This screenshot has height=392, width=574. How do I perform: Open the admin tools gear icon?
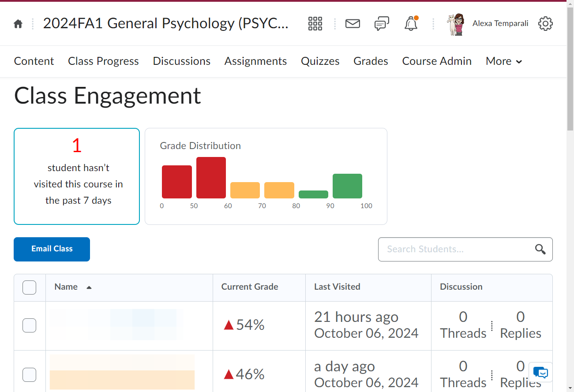click(x=545, y=24)
